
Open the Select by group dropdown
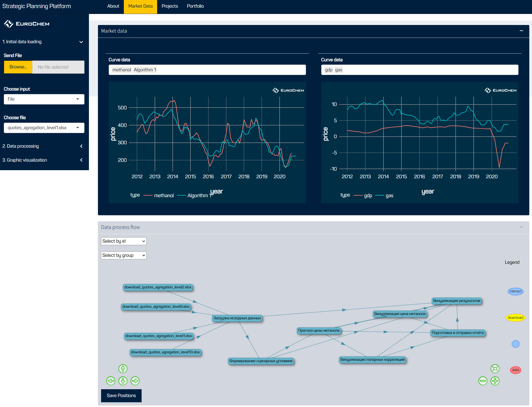coord(124,255)
